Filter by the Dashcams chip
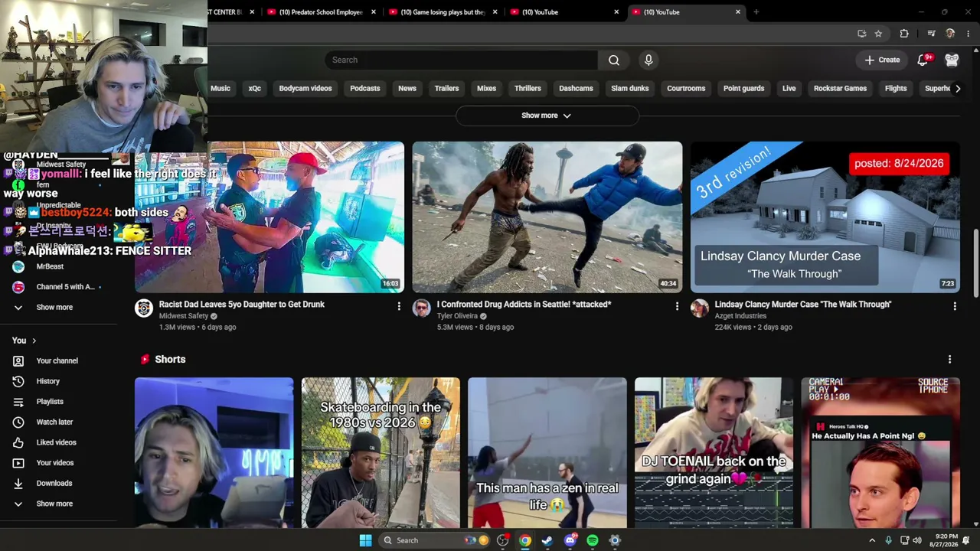The height and width of the screenshot is (551, 980). pyautogui.click(x=576, y=89)
